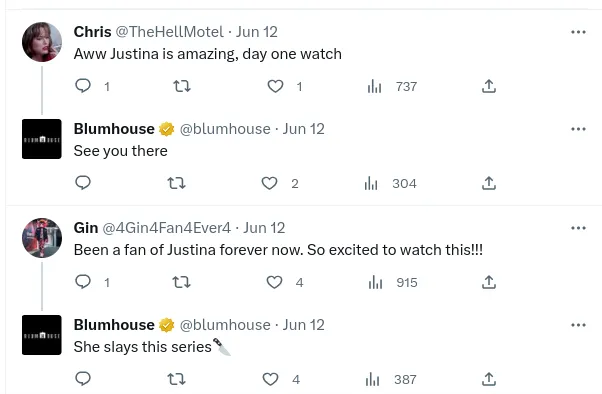Viewport: 602px width, 394px height.
Task: Open more options on Chris's tweet
Action: [578, 32]
